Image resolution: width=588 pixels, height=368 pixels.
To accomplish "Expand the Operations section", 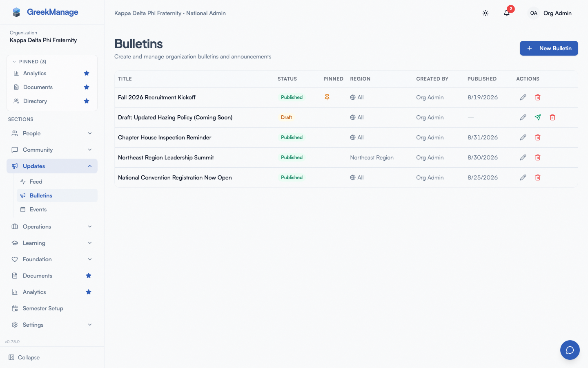I will [x=52, y=227].
